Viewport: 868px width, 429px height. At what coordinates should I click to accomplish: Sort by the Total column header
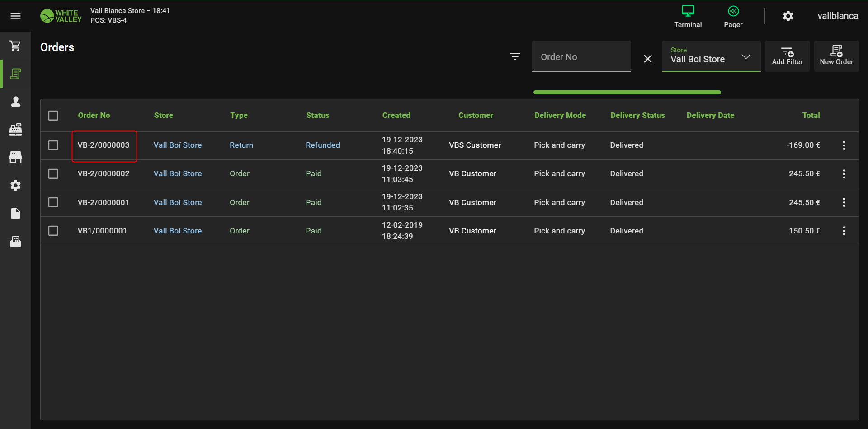(x=811, y=116)
